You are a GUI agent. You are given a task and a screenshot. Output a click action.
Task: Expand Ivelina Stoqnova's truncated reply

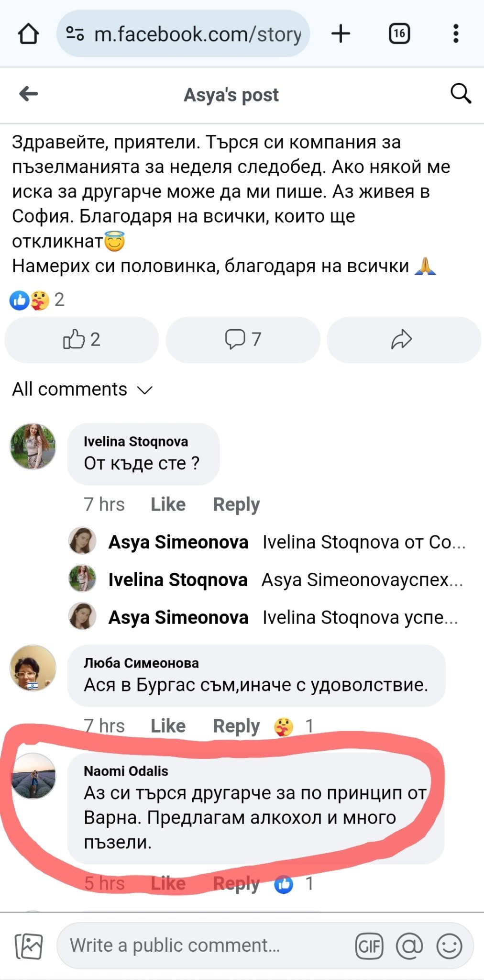(x=362, y=580)
